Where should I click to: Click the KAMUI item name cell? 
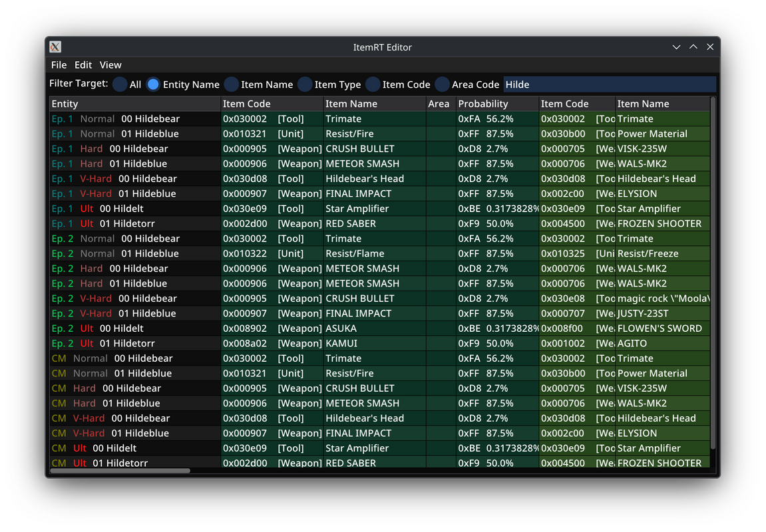tap(375, 344)
